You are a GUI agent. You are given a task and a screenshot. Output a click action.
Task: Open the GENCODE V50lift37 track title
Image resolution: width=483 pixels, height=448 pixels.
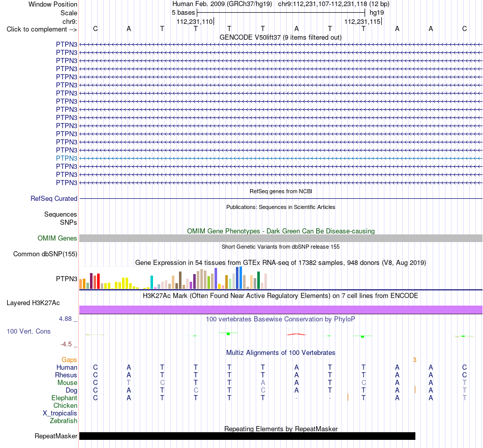click(x=281, y=37)
